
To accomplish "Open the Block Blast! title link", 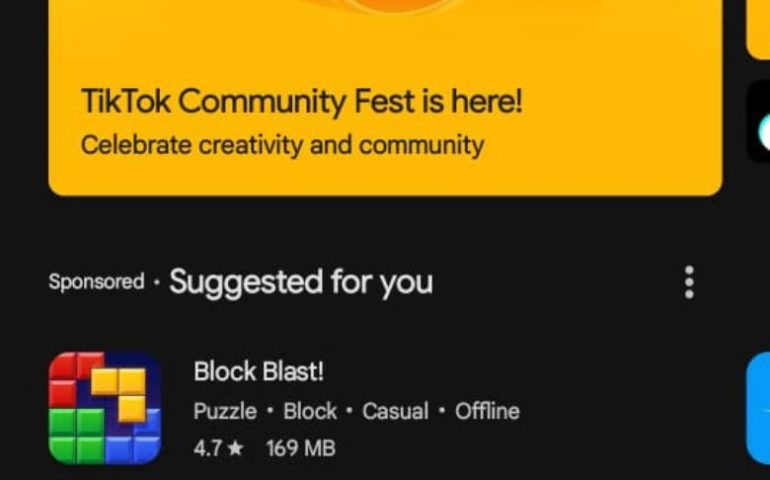I will pos(259,371).
